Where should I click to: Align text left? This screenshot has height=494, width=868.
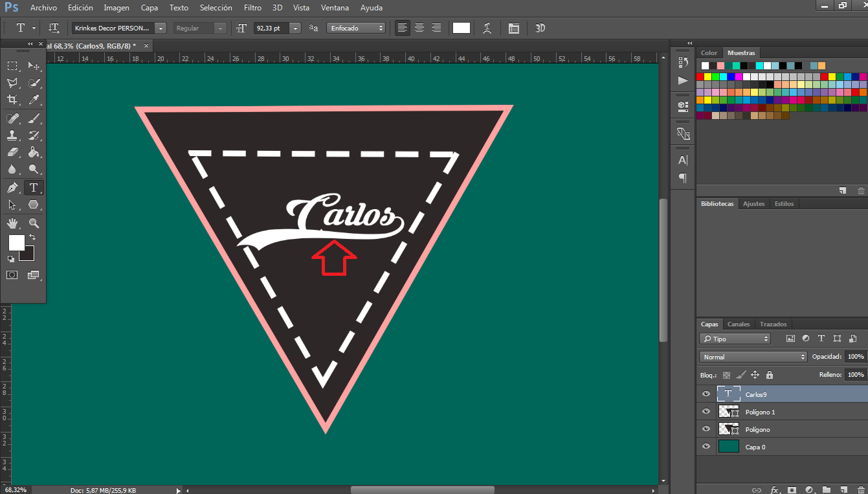tap(403, 28)
